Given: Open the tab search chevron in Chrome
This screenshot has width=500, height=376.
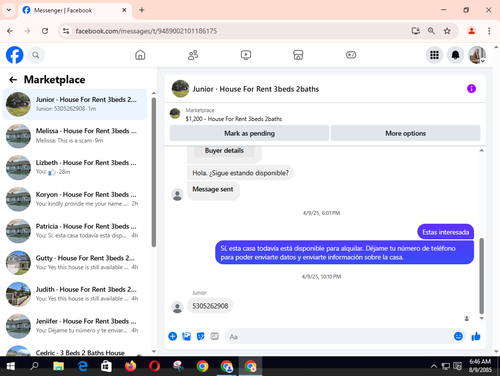Looking at the screenshot, I should [9, 10].
